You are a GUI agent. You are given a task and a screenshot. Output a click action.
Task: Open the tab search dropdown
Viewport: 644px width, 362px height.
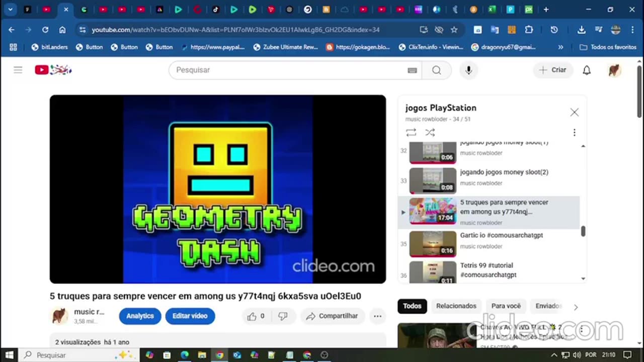(x=10, y=10)
